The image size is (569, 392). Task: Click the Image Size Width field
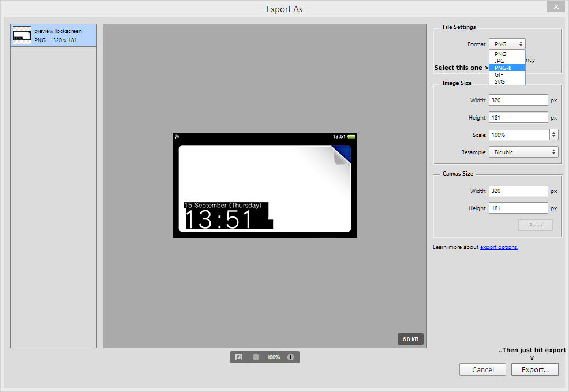pyautogui.click(x=518, y=100)
